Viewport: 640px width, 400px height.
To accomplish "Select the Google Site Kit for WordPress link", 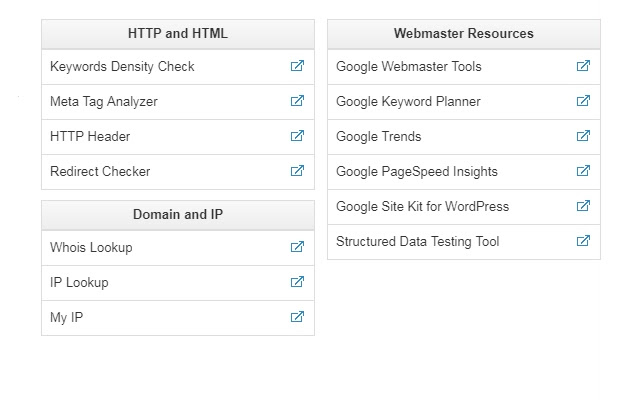I will [422, 207].
